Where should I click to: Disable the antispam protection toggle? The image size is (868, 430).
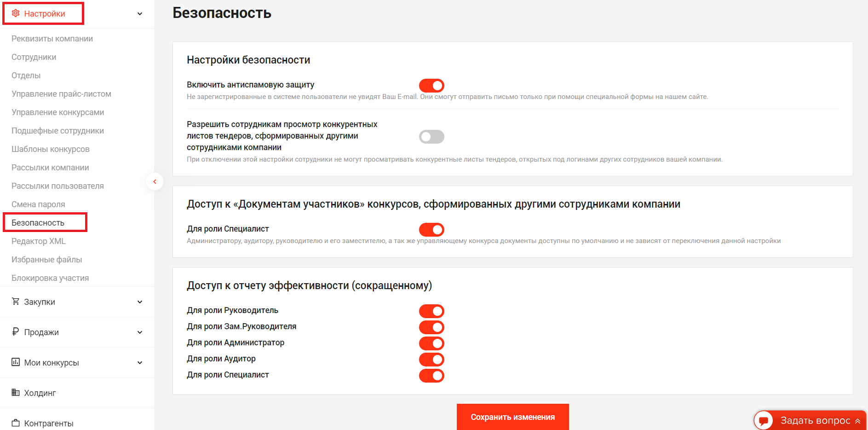[x=431, y=86]
